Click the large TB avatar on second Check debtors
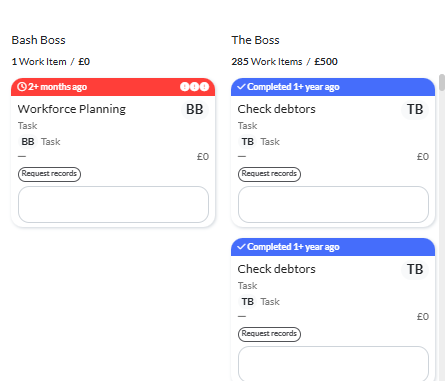Screen dimensions: 445x381 click(415, 270)
